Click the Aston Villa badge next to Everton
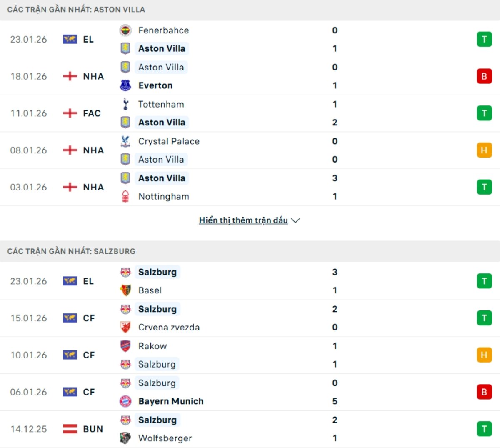The height and width of the screenshot is (448, 500). [125, 67]
